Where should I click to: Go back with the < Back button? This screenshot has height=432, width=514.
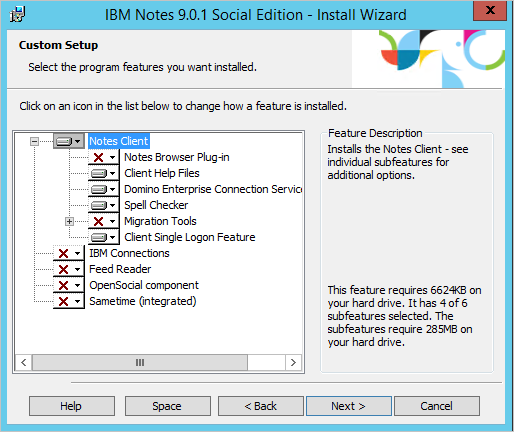(261, 406)
